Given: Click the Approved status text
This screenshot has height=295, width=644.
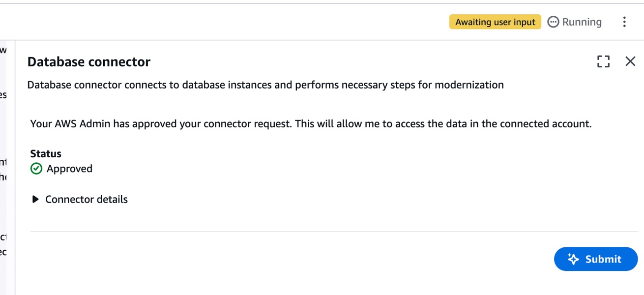Looking at the screenshot, I should coord(69,169).
